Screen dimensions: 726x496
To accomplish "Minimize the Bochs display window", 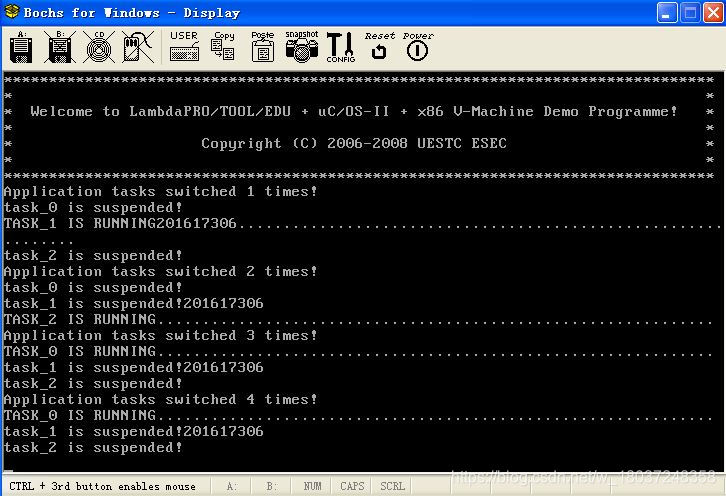I will click(667, 13).
